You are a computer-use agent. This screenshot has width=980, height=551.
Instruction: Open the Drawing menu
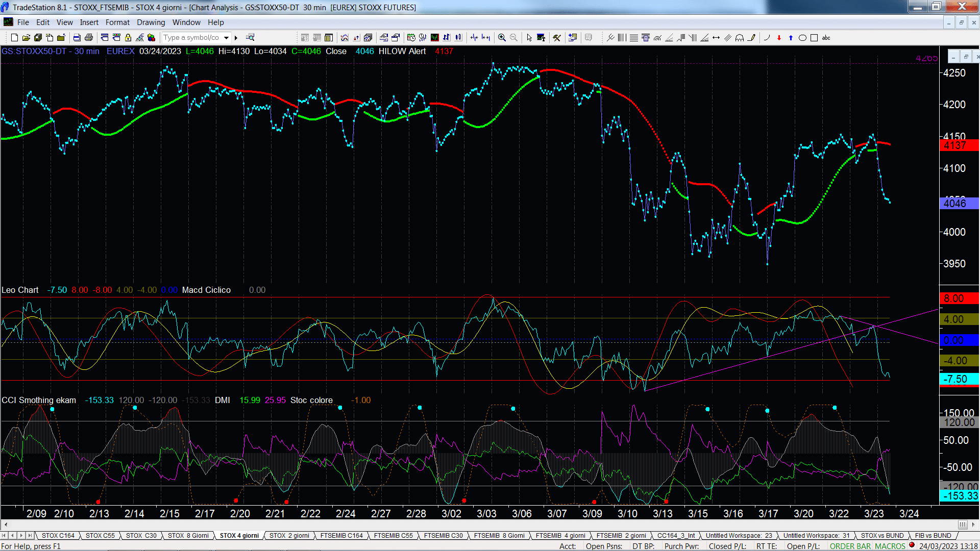click(151, 22)
